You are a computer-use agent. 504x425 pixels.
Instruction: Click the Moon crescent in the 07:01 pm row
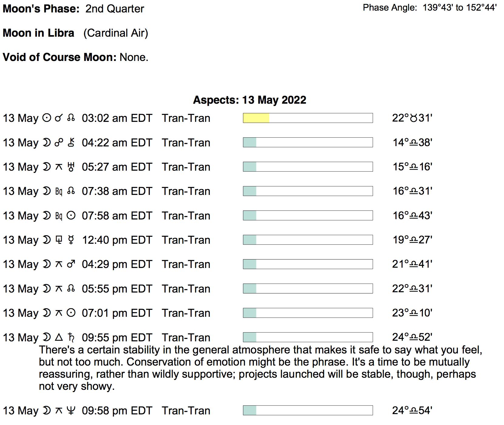click(46, 313)
